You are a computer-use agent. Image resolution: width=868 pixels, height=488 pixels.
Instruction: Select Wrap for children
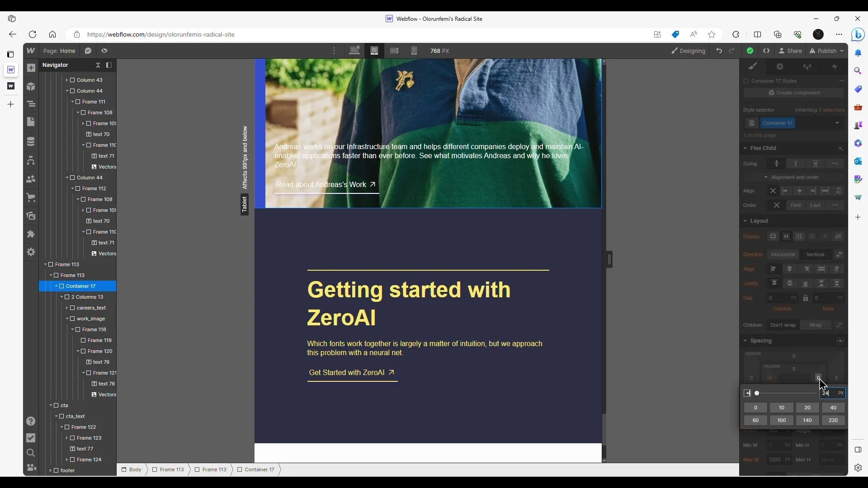(x=815, y=325)
